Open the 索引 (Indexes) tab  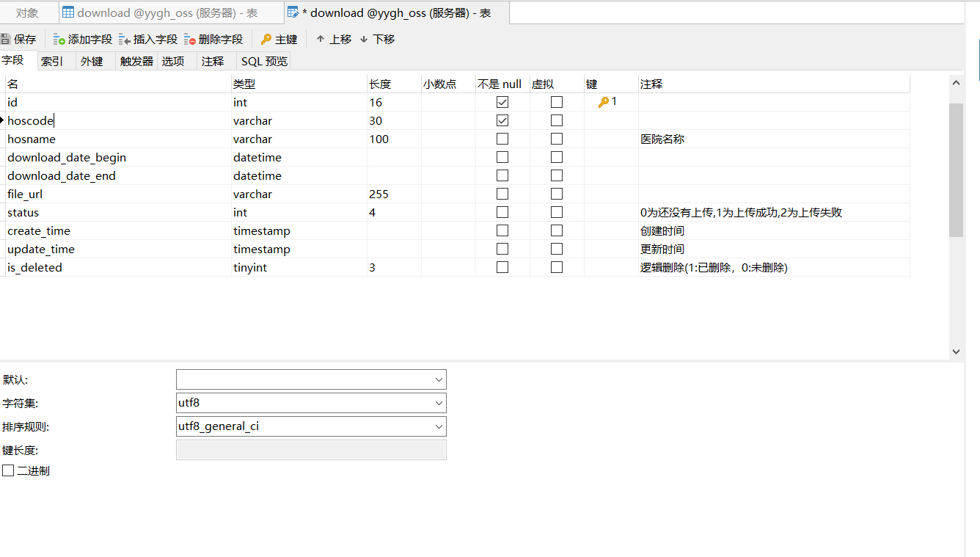click(52, 62)
